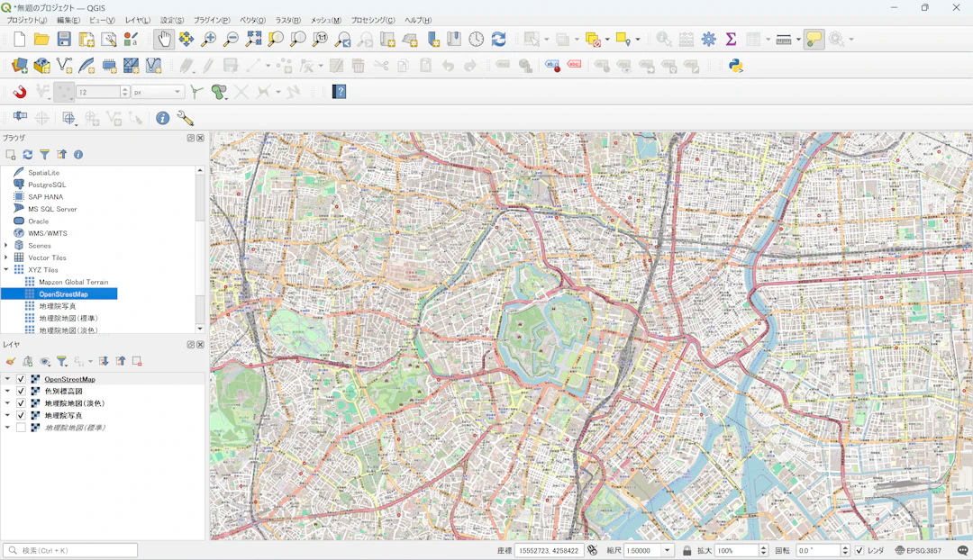Expand the Vector Tiles tree node
The height and width of the screenshot is (560, 973).
click(6, 257)
